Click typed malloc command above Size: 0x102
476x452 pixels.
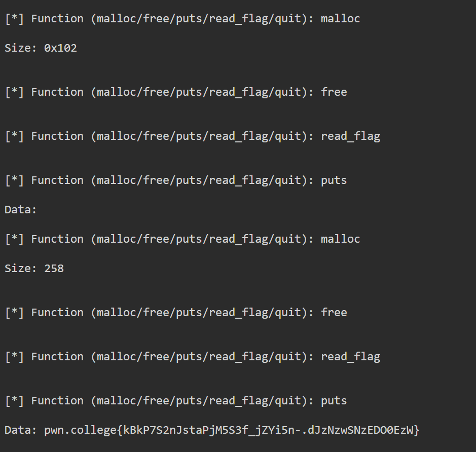click(340, 19)
